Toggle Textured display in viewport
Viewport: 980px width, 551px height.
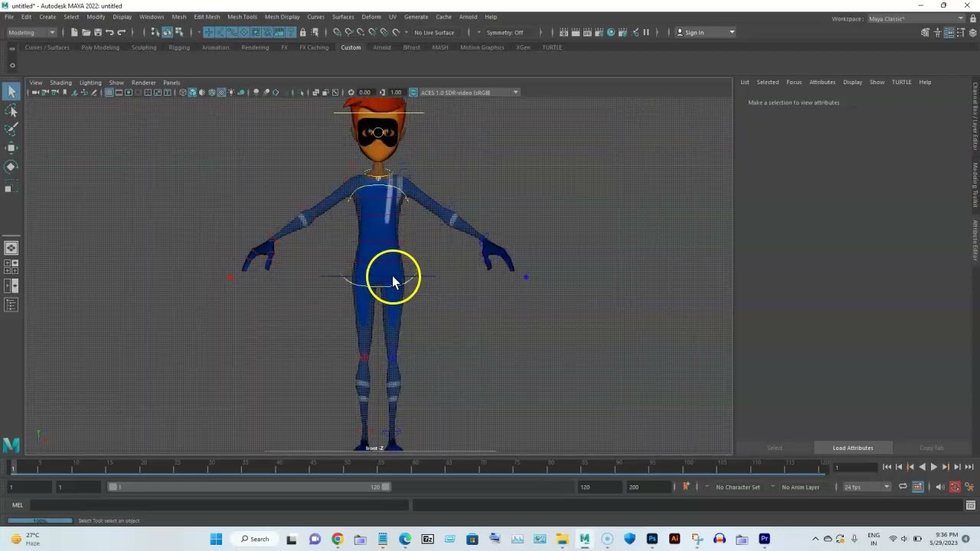[221, 93]
